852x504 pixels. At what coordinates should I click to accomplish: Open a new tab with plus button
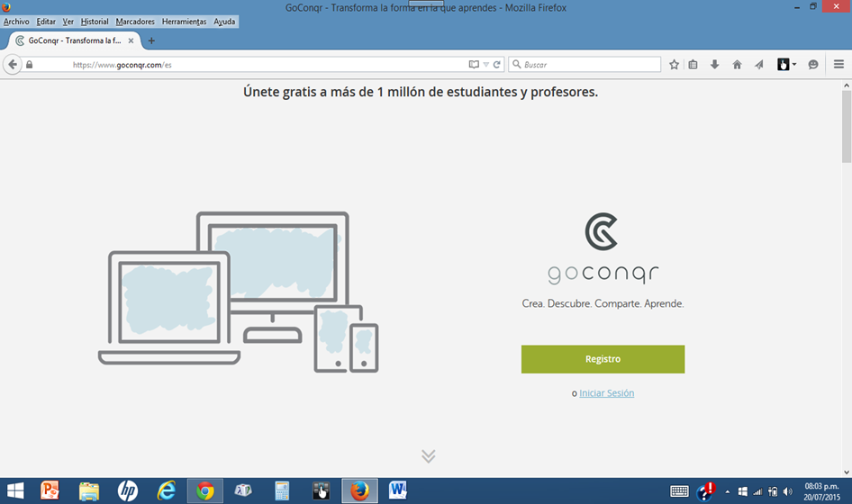pyautogui.click(x=151, y=40)
